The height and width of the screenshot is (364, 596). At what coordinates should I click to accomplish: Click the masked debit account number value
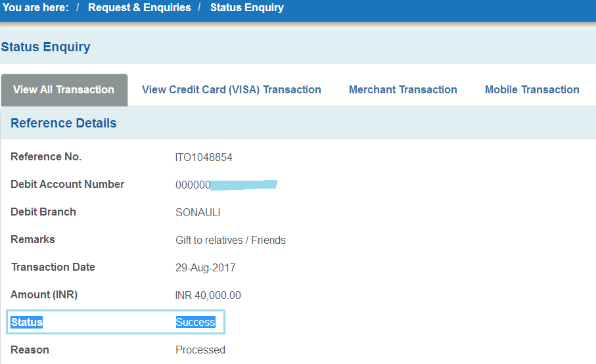[226, 185]
